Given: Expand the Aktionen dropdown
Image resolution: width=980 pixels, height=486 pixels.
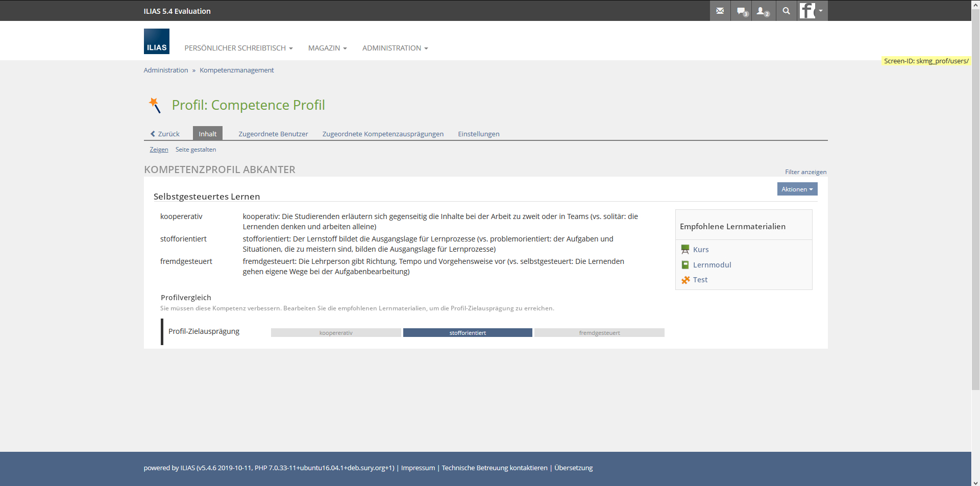Looking at the screenshot, I should (x=797, y=189).
